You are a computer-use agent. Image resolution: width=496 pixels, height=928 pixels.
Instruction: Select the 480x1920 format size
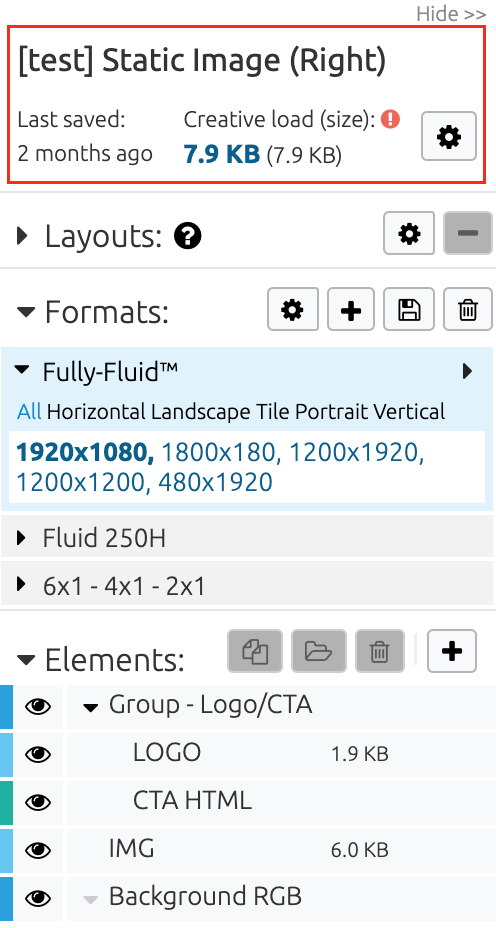point(215,482)
